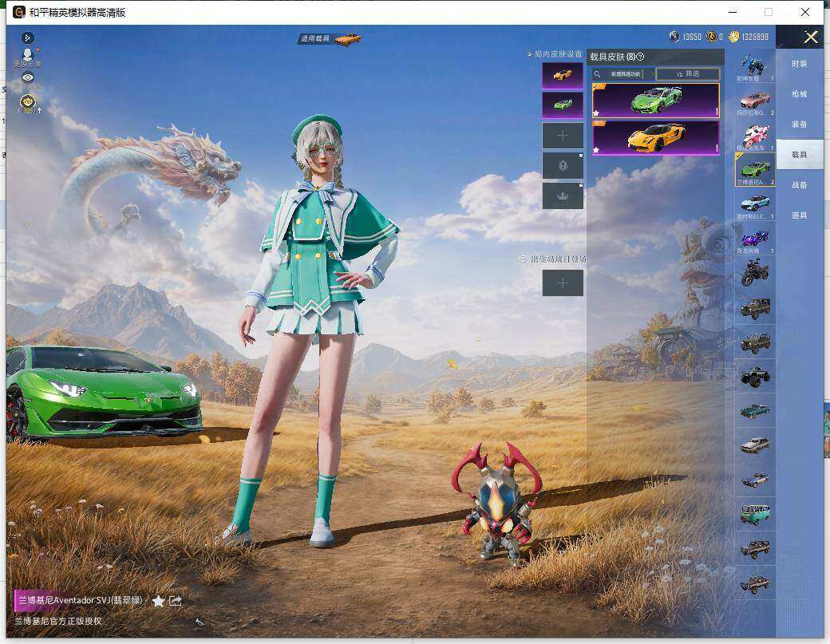Choose the light blue coupe vehicle

point(755,205)
